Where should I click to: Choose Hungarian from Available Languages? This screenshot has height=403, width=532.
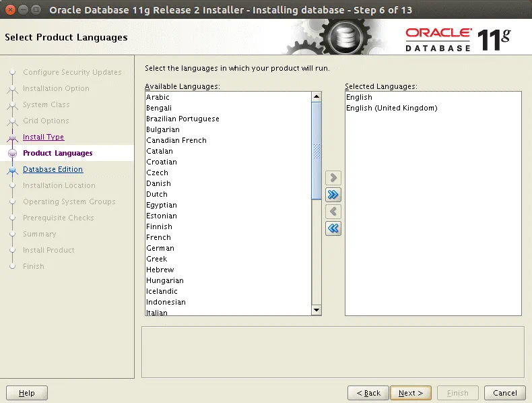tap(165, 280)
